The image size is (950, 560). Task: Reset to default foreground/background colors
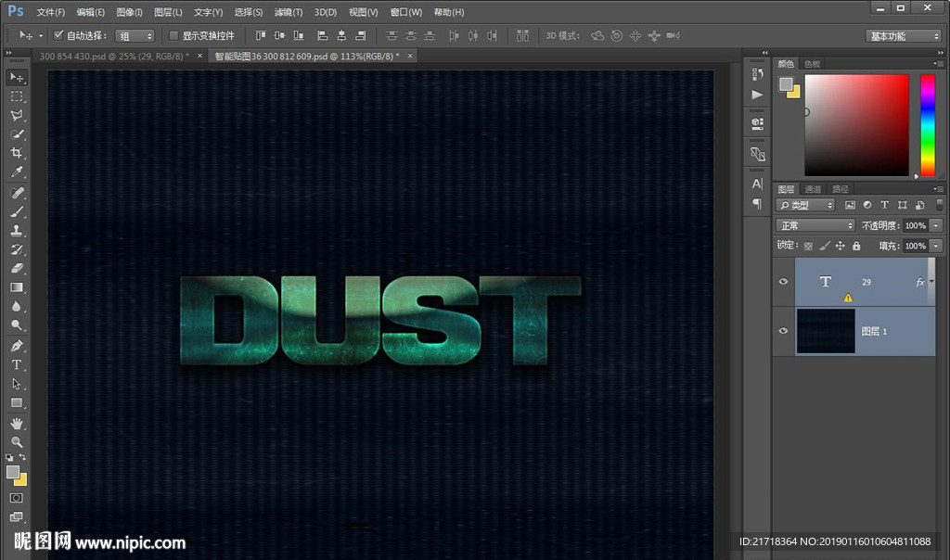9,458
